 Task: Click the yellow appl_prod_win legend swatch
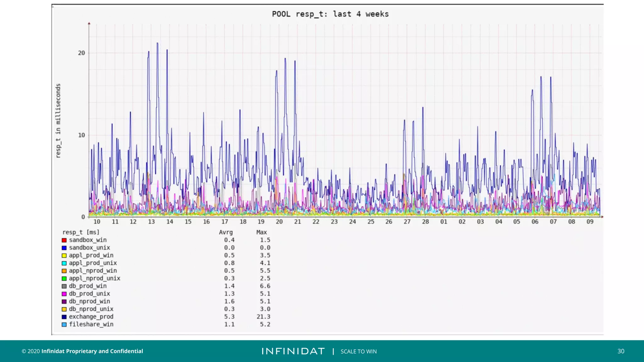[64, 255]
